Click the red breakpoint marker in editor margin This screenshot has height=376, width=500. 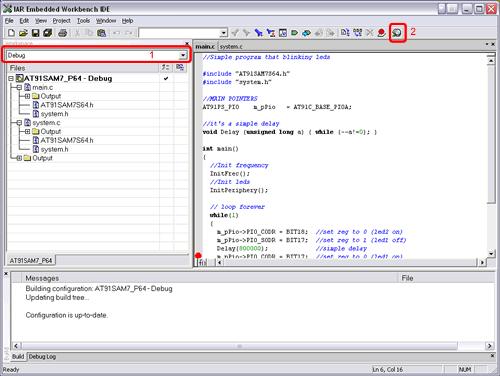tap(198, 256)
